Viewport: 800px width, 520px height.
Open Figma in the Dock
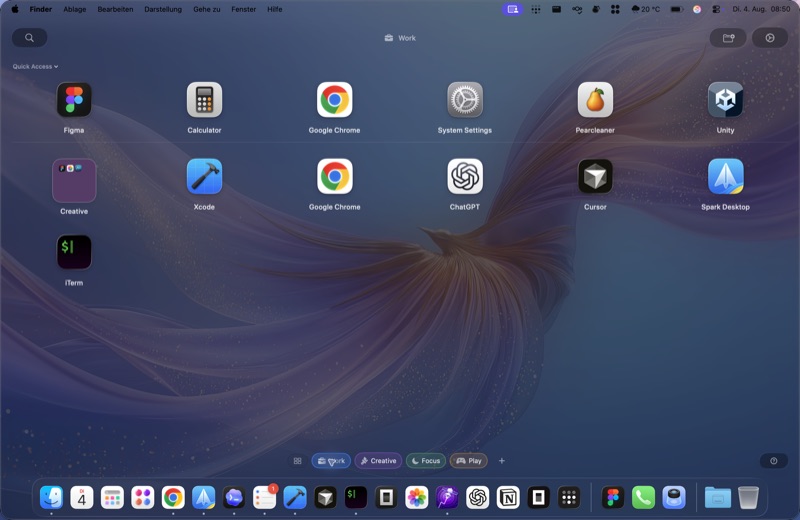[x=613, y=498]
